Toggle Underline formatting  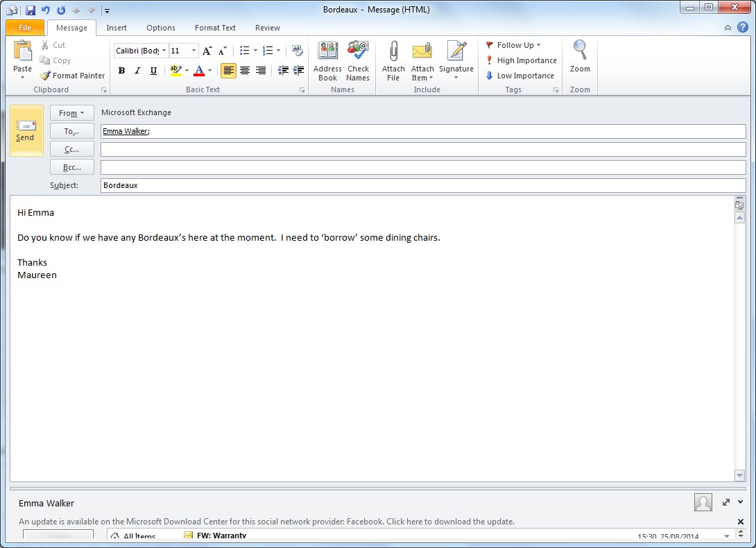tap(153, 71)
